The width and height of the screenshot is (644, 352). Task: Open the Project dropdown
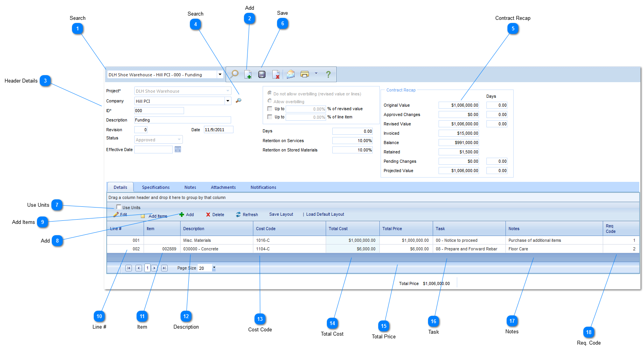228,91
